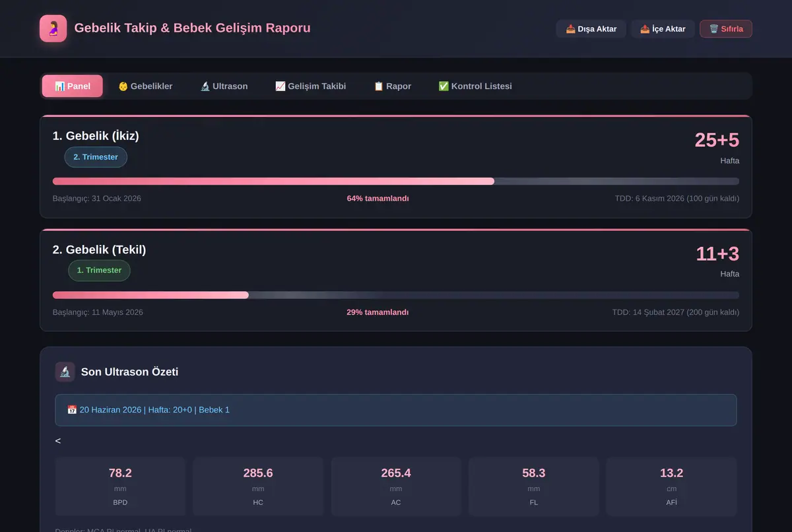Select the FL 58.3 measurement card
The image size is (792, 532).
point(534,486)
